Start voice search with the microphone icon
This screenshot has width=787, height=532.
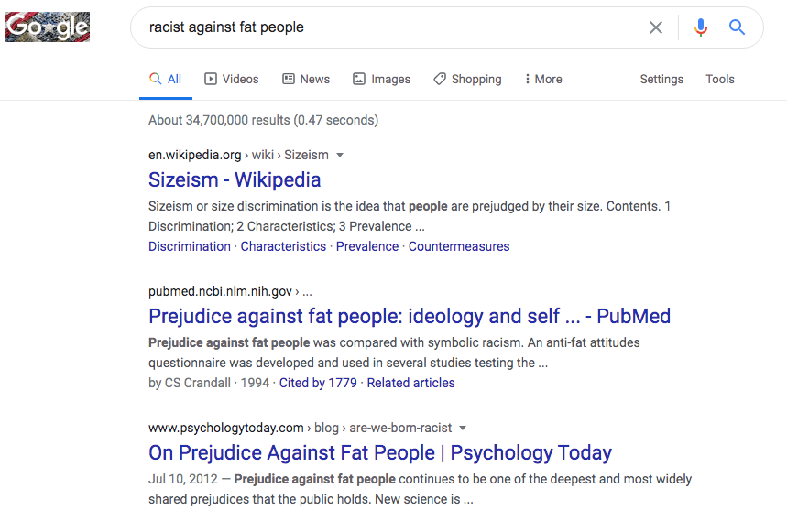pos(701,27)
